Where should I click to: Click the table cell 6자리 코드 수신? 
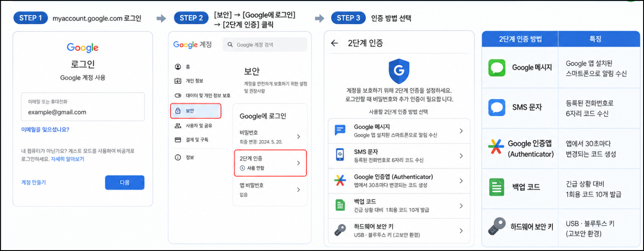tap(587, 113)
